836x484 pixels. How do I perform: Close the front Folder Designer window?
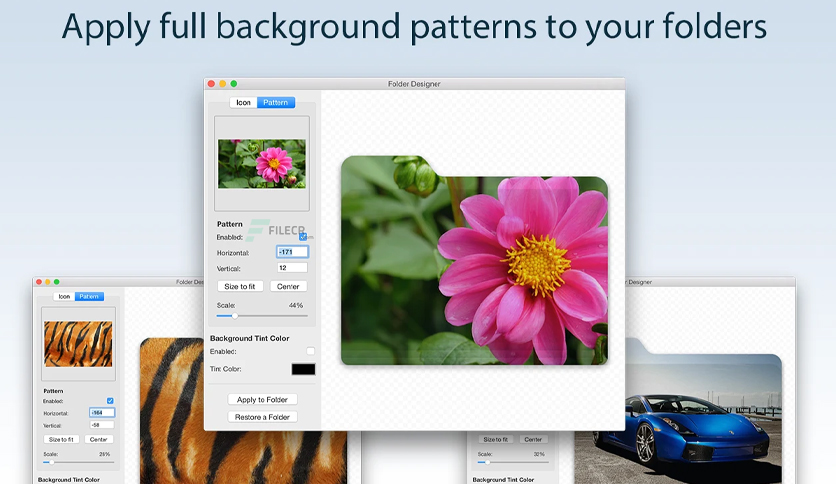tap(211, 84)
